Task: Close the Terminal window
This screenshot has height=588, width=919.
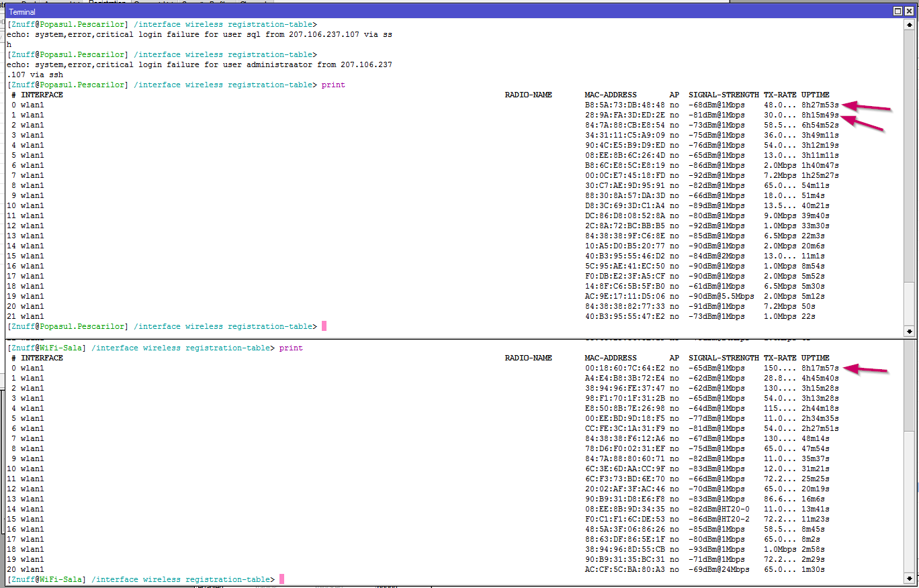Action: point(908,11)
